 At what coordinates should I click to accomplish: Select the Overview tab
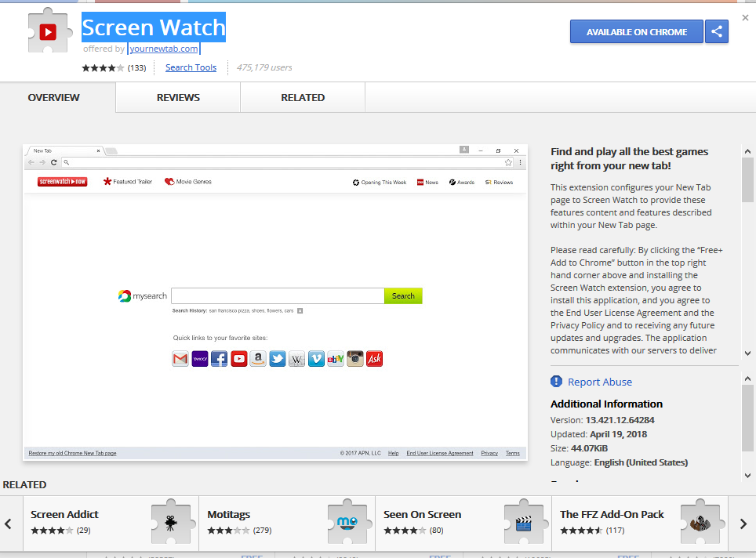point(54,98)
